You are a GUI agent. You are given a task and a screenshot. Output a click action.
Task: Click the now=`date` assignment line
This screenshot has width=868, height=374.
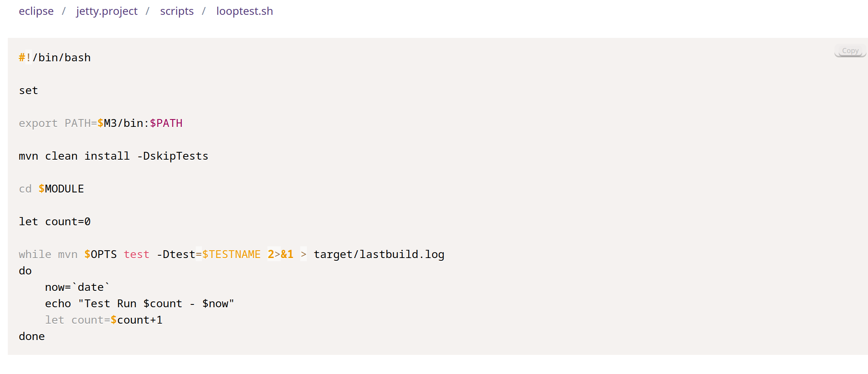(77, 287)
